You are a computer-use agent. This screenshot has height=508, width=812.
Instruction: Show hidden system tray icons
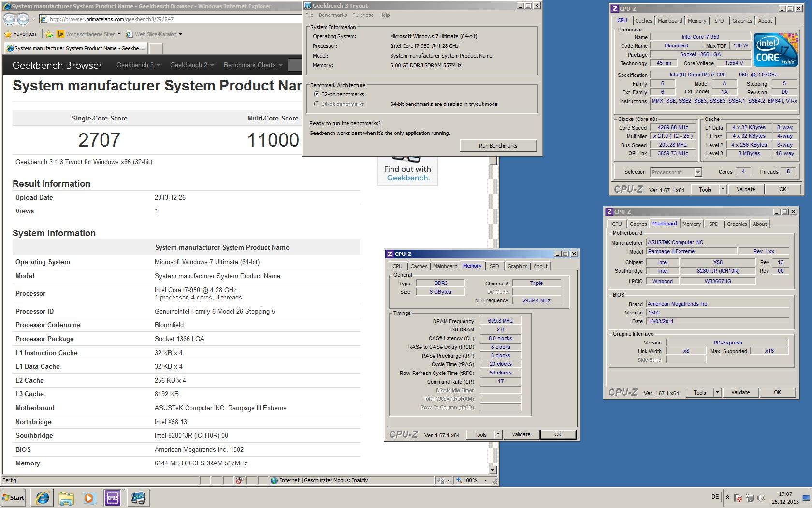727,497
